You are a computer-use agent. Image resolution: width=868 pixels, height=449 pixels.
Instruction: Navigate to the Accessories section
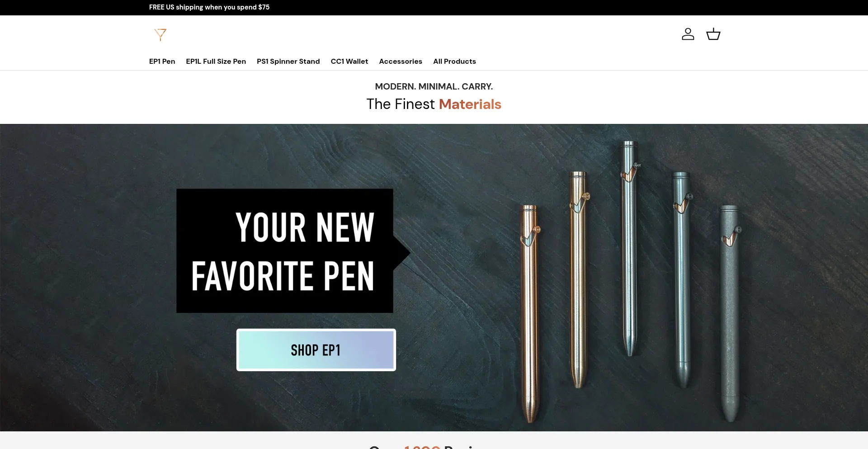400,61
